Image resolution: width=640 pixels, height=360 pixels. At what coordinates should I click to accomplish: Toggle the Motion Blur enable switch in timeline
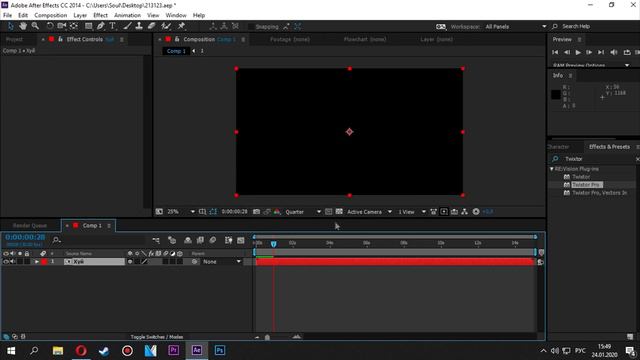213,240
